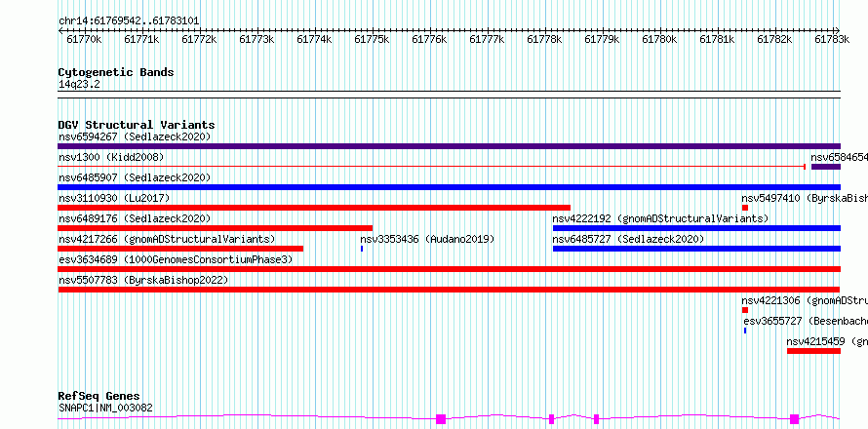
Task: Click the nsv6489176 (Sedlazeck2020) label
Action: click(135, 218)
